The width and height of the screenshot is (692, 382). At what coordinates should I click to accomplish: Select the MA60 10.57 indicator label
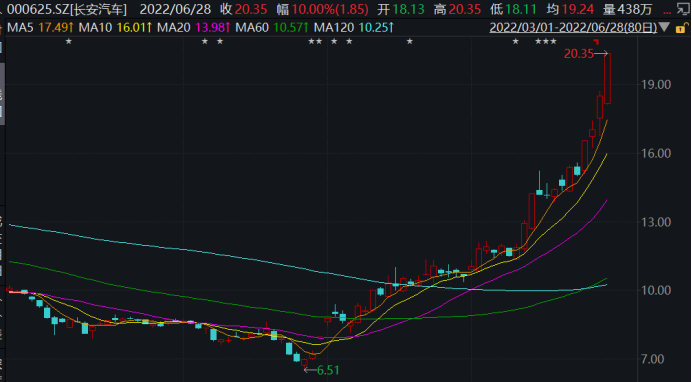click(x=271, y=28)
